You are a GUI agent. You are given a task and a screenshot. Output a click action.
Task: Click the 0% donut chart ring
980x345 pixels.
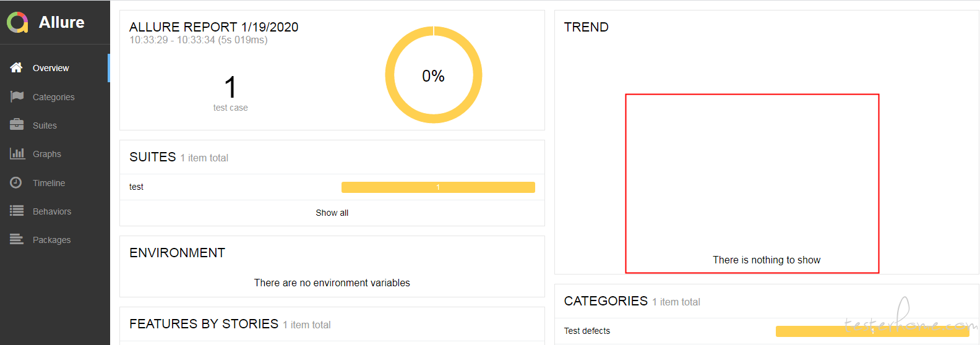[434, 75]
